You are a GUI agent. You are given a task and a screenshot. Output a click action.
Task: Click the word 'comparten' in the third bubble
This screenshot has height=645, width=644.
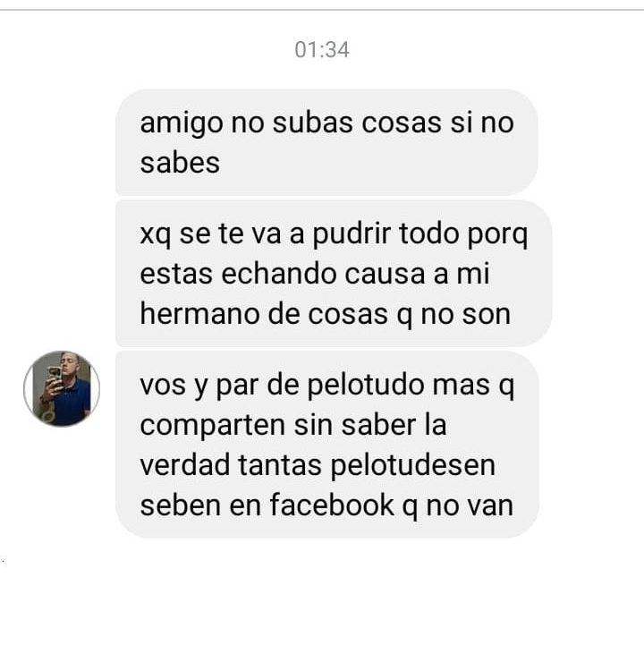pos(212,425)
